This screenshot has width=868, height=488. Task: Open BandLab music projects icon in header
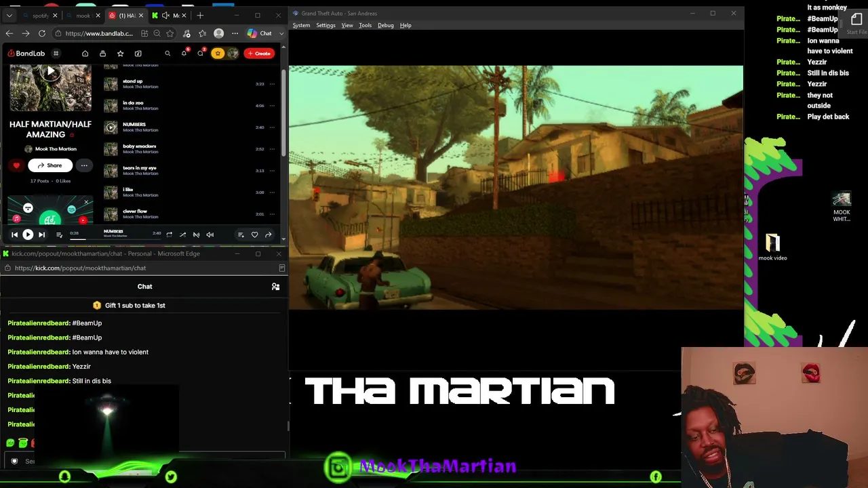point(138,54)
